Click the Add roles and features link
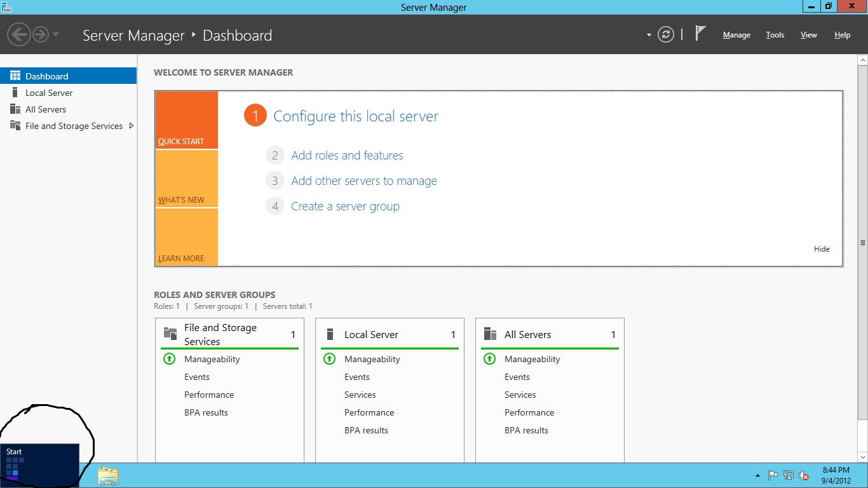This screenshot has height=488, width=868. 347,156
